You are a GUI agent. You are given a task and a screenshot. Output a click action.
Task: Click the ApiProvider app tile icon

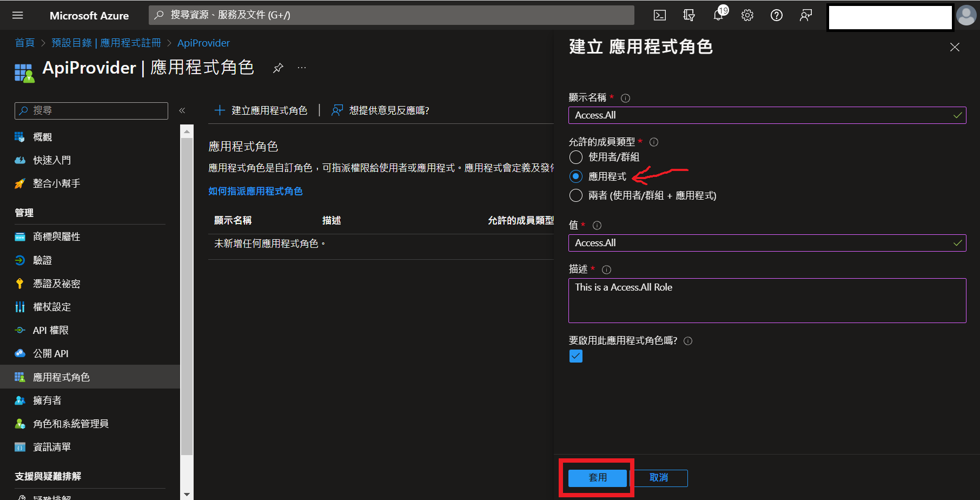pos(24,73)
